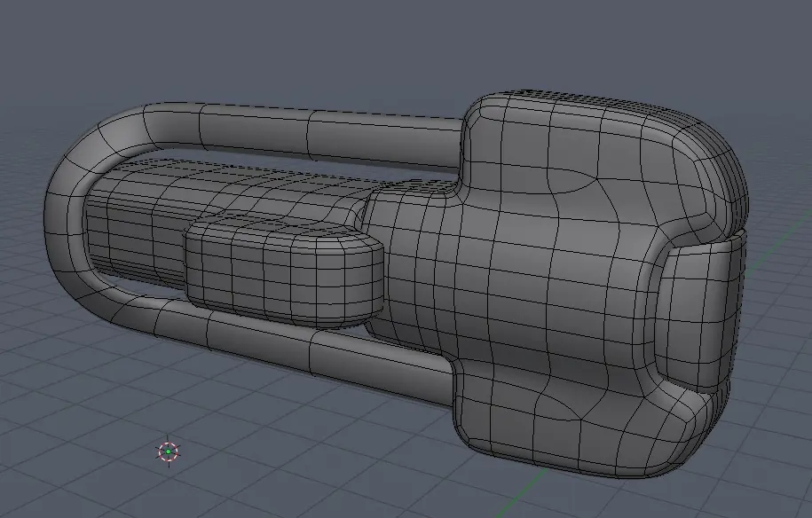Click the red-green origin marker on grid

pos(168,451)
